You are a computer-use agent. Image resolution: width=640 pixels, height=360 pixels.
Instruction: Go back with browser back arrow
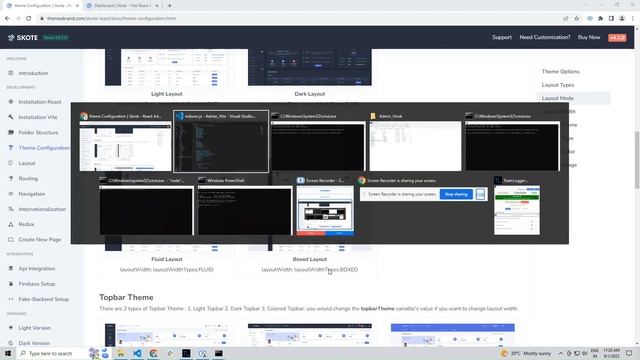[x=7, y=18]
